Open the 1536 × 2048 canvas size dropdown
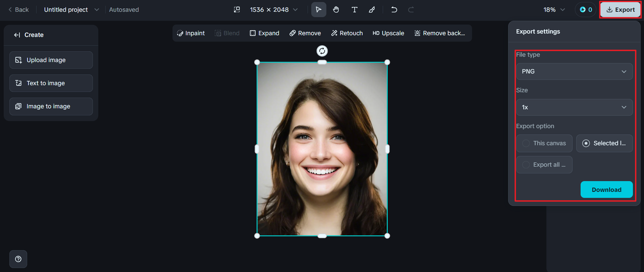 click(x=274, y=10)
